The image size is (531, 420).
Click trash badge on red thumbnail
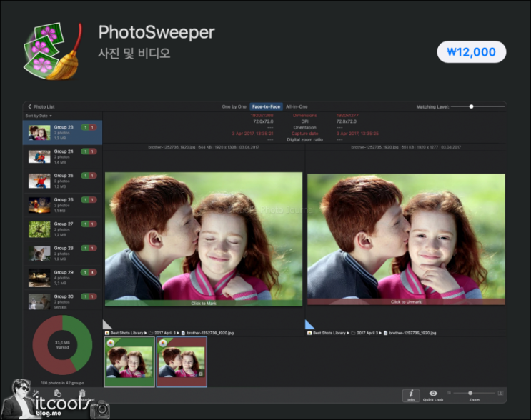coord(201,374)
